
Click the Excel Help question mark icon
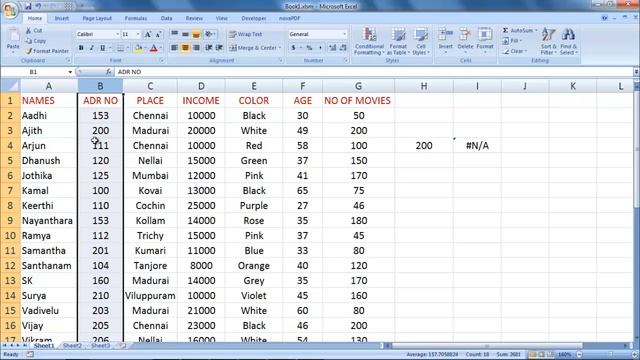pyautogui.click(x=604, y=18)
